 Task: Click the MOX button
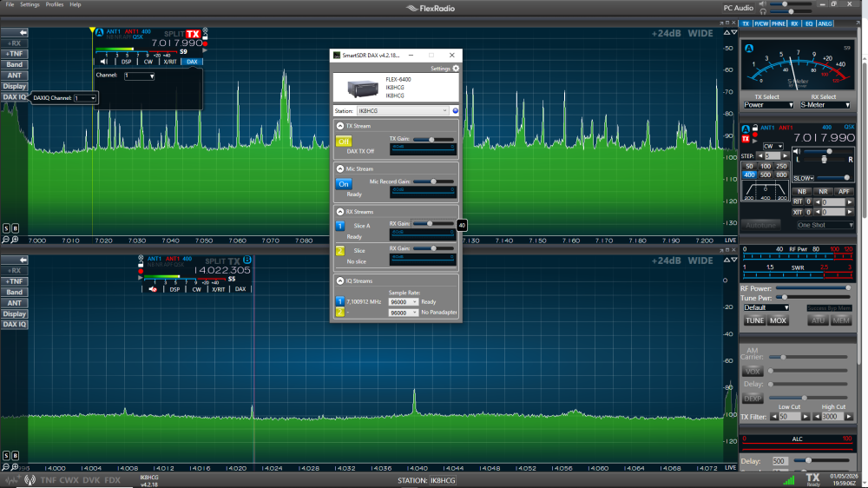coord(778,320)
